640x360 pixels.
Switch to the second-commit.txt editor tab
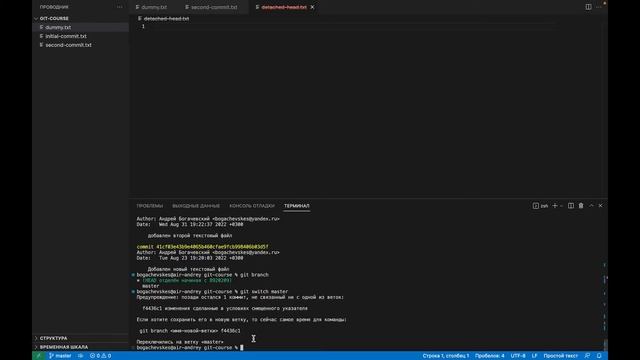212,7
